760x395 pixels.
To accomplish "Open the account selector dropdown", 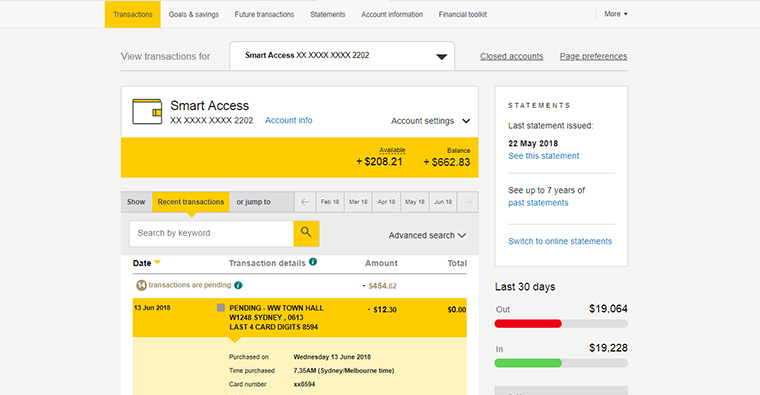I will pos(342,56).
